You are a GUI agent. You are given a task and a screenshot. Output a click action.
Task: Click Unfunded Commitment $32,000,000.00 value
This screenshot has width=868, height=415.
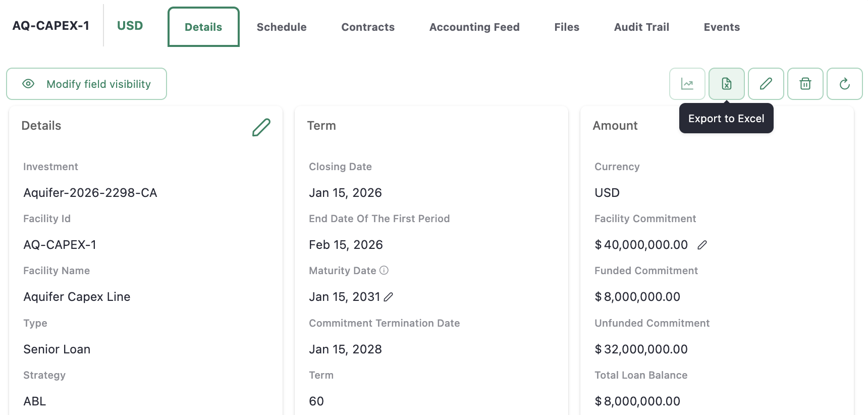(x=641, y=349)
